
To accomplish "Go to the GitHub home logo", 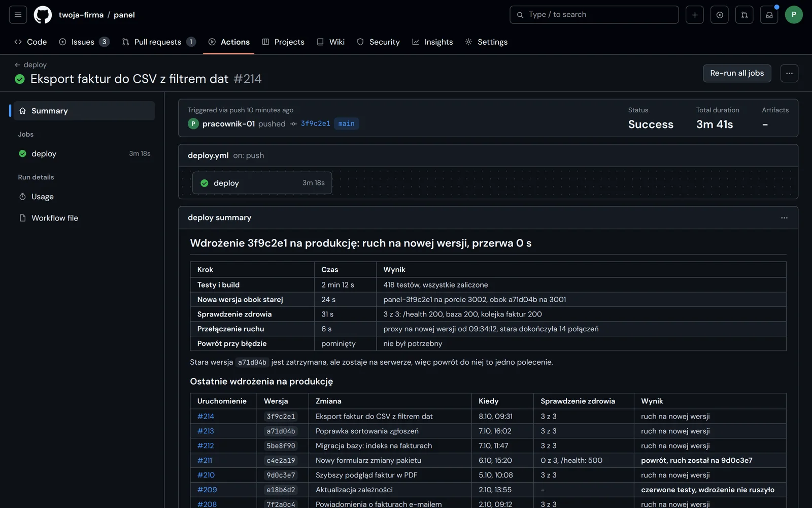I will (x=43, y=15).
